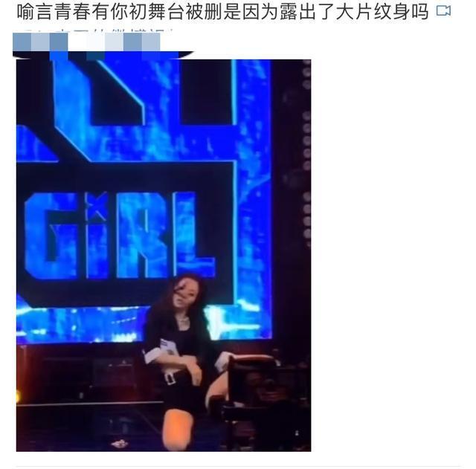Image resolution: width=476 pixels, height=469 pixels.
Task: Click the GIRL logo inside the video frame
Action: (120, 235)
